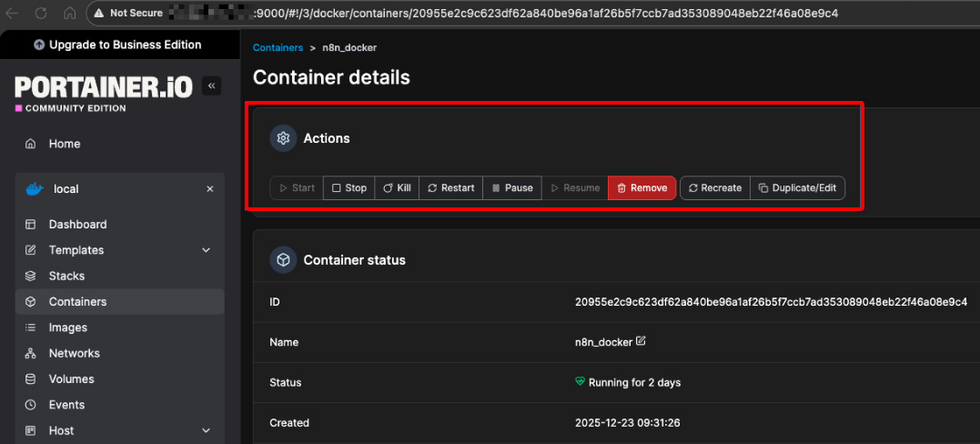Click the green healthy status heart icon

[x=580, y=381]
